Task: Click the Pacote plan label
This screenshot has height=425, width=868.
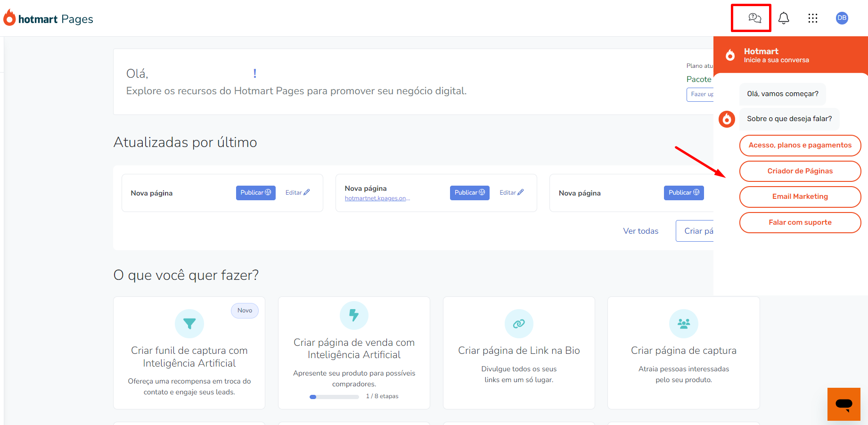Action: click(x=699, y=79)
